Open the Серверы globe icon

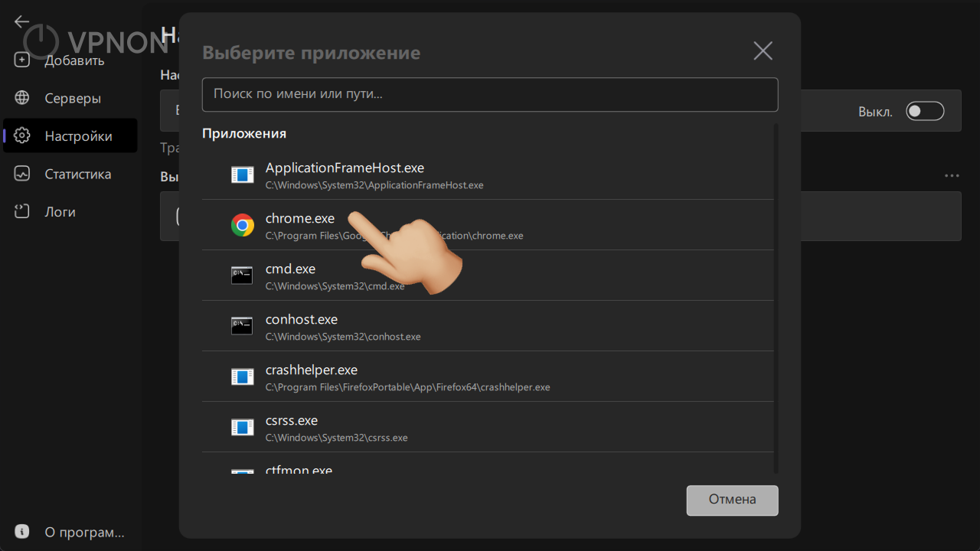[22, 98]
